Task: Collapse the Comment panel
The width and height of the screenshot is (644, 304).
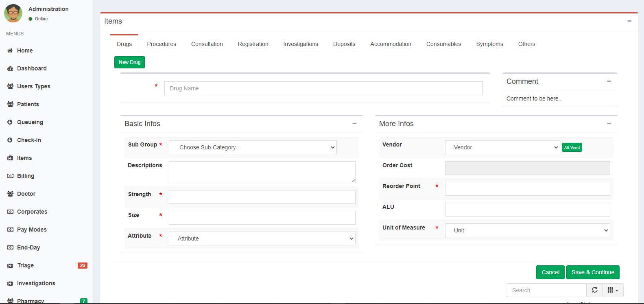Action: point(609,81)
